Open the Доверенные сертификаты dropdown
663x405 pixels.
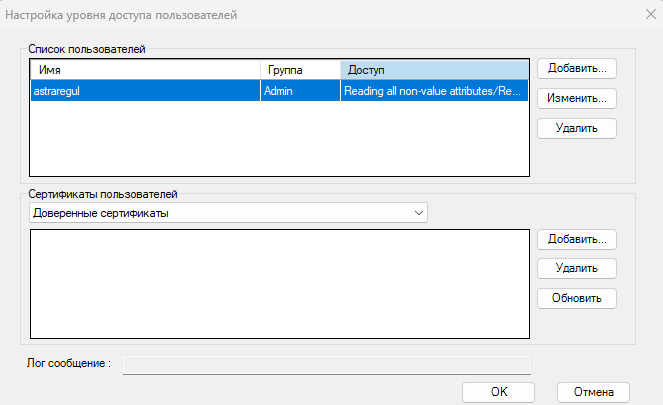click(228, 212)
